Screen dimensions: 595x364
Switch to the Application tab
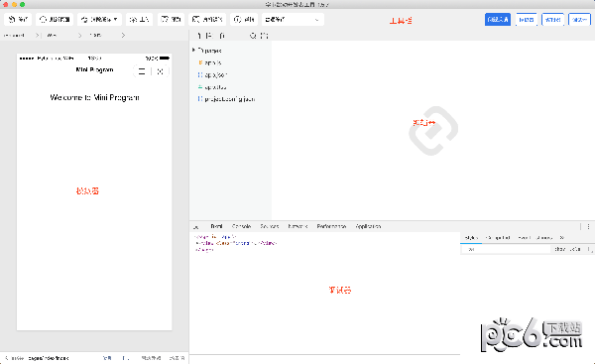tap(368, 226)
